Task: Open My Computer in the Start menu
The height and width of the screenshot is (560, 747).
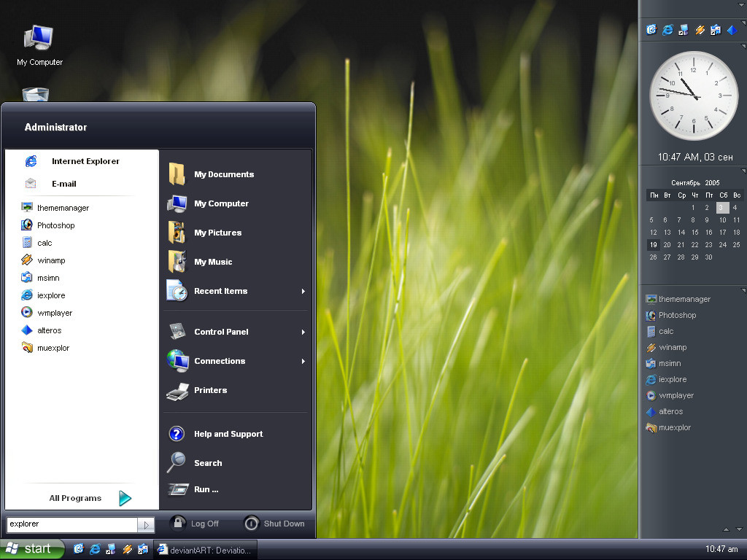Action: pyautogui.click(x=208, y=203)
